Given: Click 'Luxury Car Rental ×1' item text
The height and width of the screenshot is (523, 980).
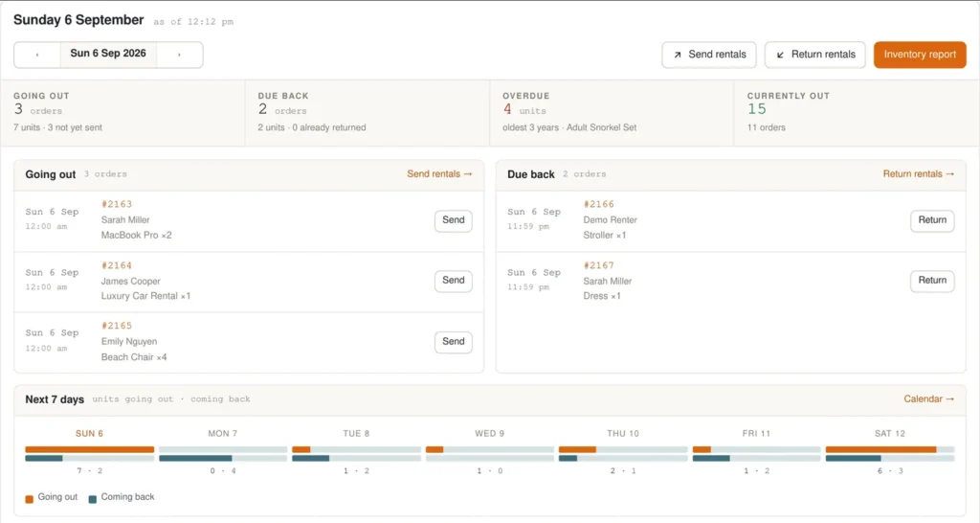Looking at the screenshot, I should click(145, 296).
